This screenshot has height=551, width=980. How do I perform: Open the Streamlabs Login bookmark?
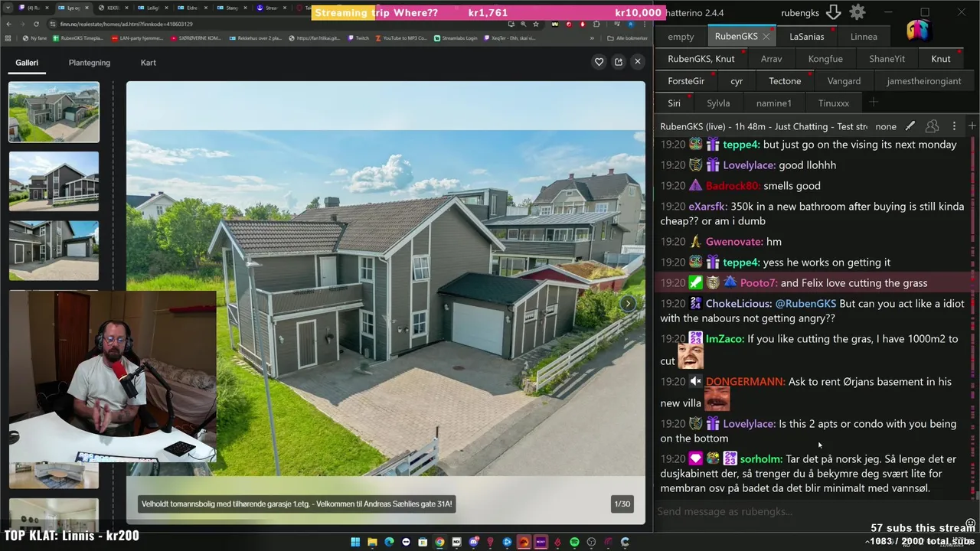pos(456,37)
